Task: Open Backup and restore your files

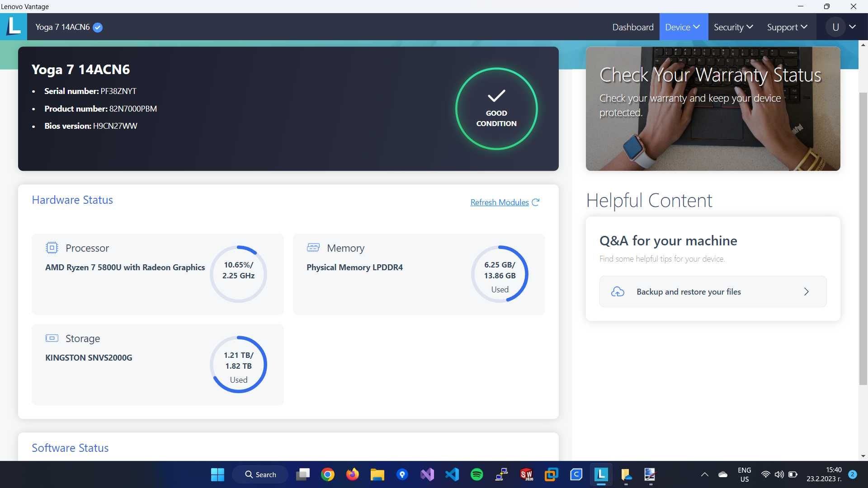Action: tap(713, 292)
